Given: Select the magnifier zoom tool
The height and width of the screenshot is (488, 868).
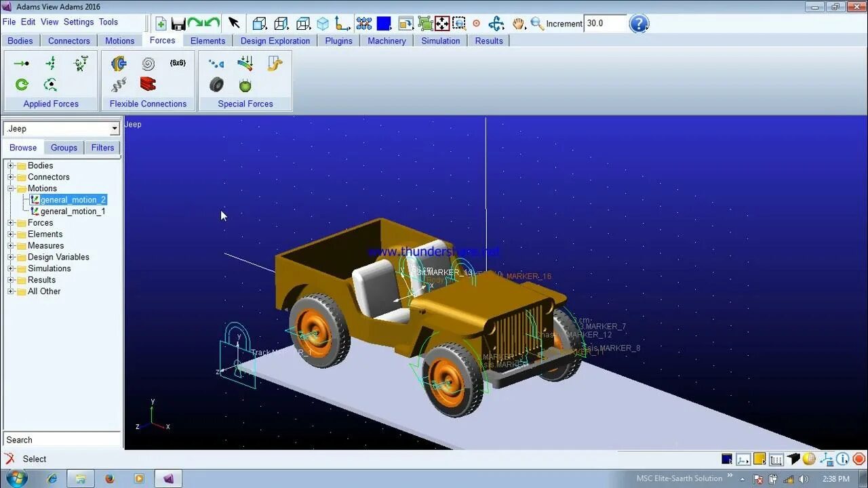Looking at the screenshot, I should (537, 24).
